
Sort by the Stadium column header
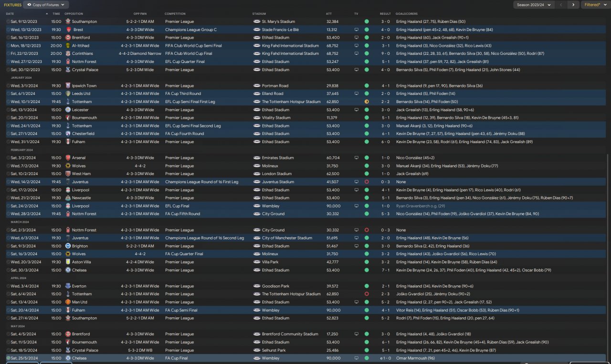[259, 14]
